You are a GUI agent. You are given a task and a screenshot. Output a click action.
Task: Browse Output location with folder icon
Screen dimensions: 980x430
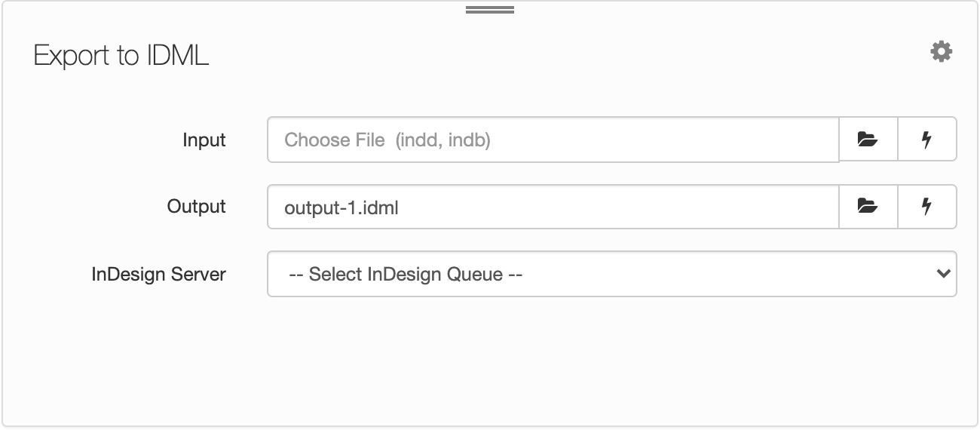(868, 207)
